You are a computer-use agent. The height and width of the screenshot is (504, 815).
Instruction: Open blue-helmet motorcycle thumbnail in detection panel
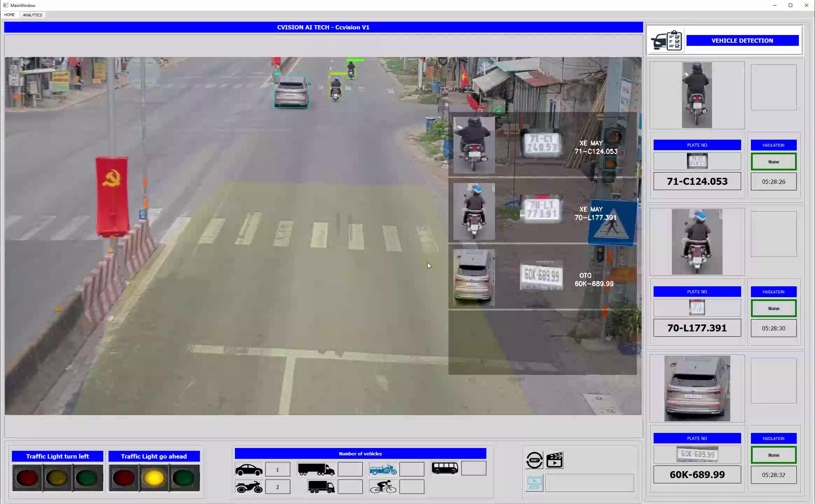pos(697,242)
